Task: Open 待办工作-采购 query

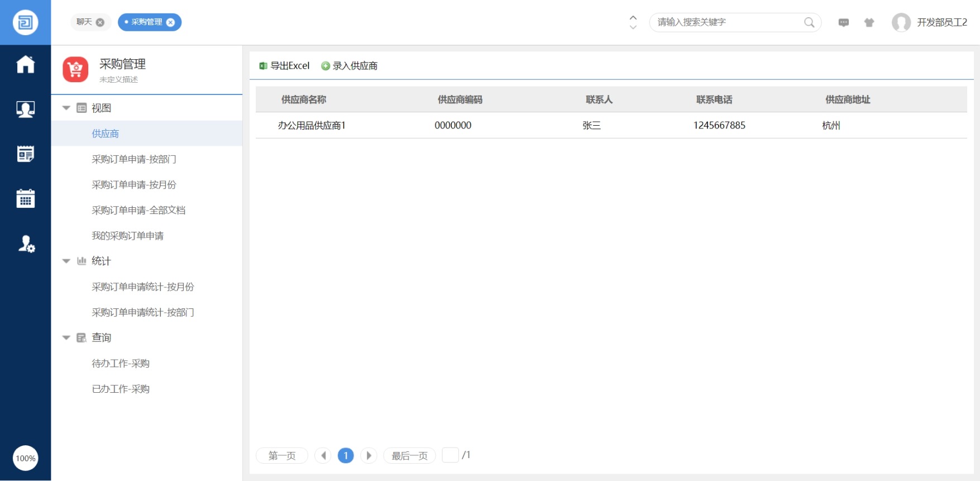Action: 121,363
